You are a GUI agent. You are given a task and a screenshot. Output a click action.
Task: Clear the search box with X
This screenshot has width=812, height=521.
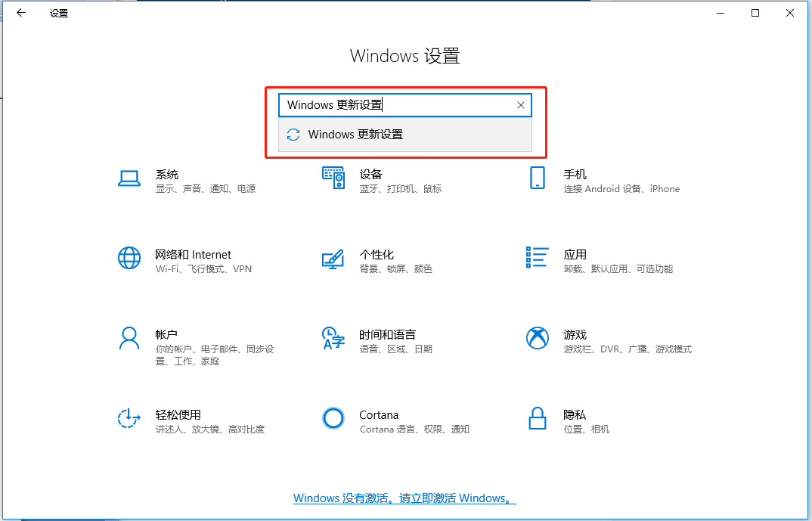click(x=520, y=105)
